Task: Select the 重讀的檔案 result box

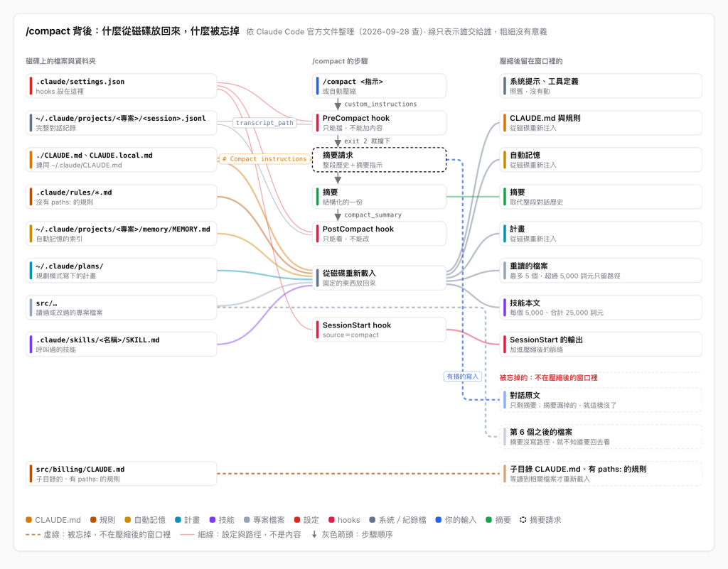Action: (x=600, y=271)
